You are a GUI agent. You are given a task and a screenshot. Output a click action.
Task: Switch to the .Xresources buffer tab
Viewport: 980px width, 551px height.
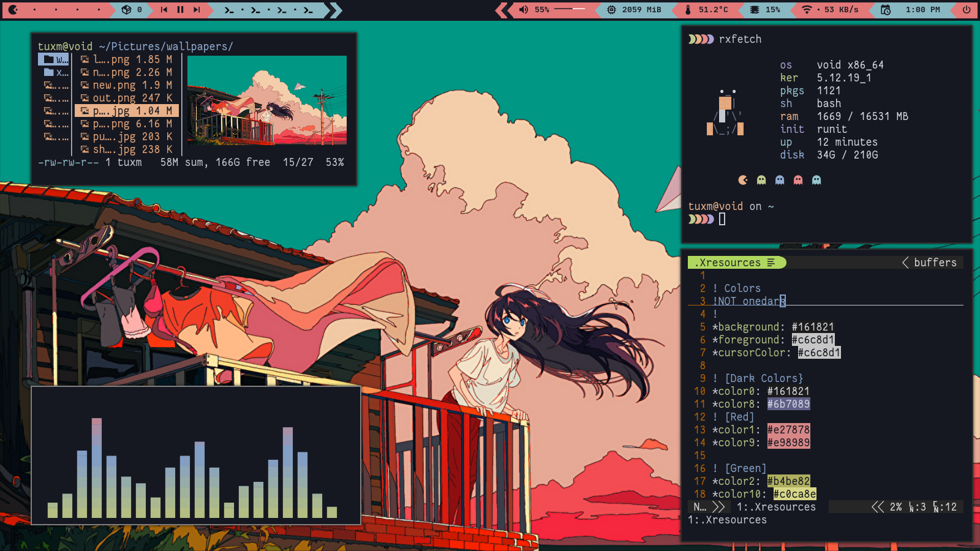click(x=736, y=263)
